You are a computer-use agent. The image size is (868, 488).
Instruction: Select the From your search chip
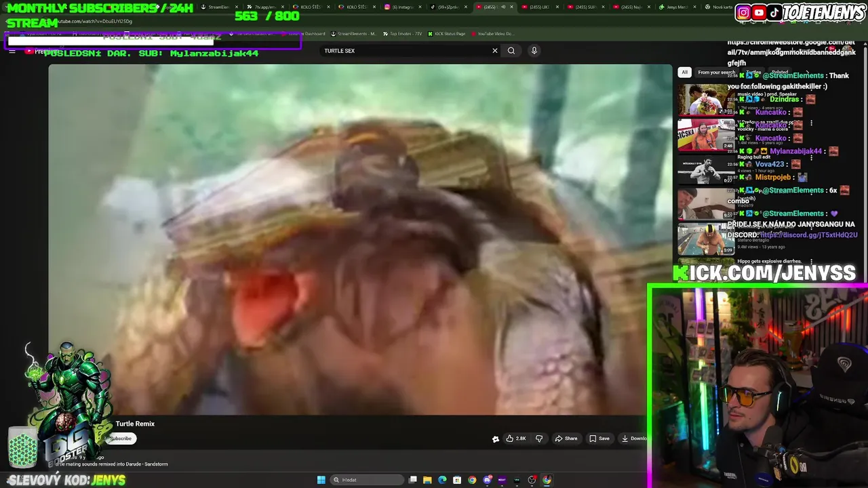[x=716, y=73]
